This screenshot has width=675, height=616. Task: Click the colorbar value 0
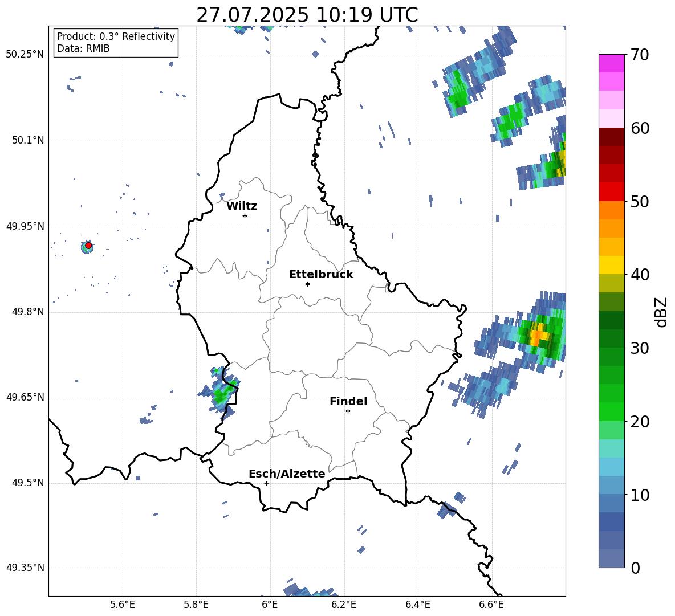tap(635, 568)
